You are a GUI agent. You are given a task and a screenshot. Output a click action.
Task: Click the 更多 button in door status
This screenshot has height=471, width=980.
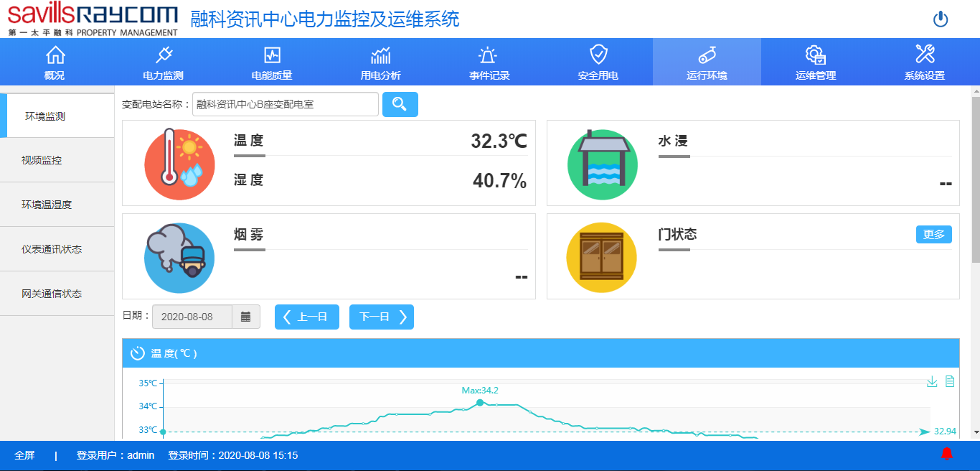coord(934,235)
